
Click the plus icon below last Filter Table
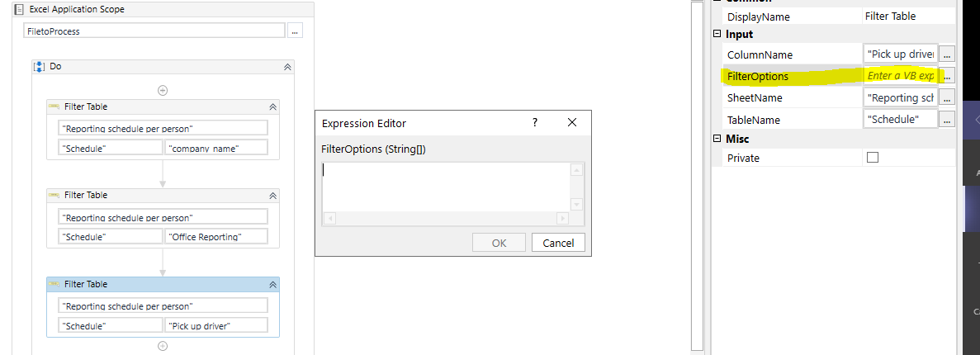point(163,346)
